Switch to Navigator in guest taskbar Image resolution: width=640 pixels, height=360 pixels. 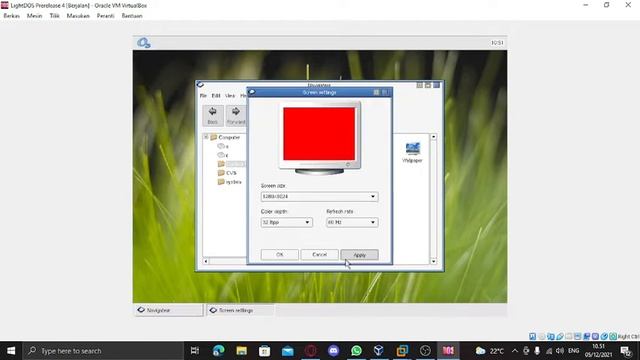click(168, 310)
